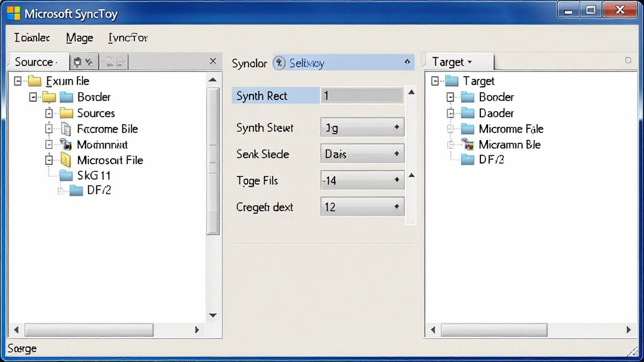The image size is (644, 362).
Task: Select the Momnnat tree item
Action: coord(103,145)
